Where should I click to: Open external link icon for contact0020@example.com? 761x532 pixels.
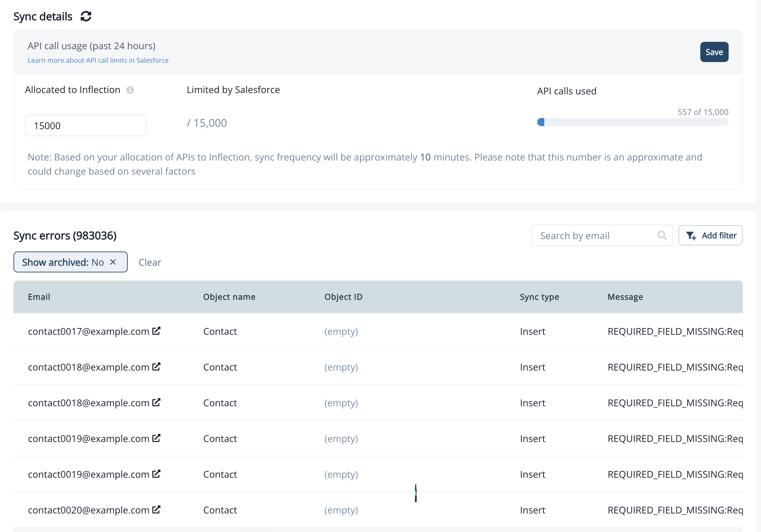tap(156, 510)
